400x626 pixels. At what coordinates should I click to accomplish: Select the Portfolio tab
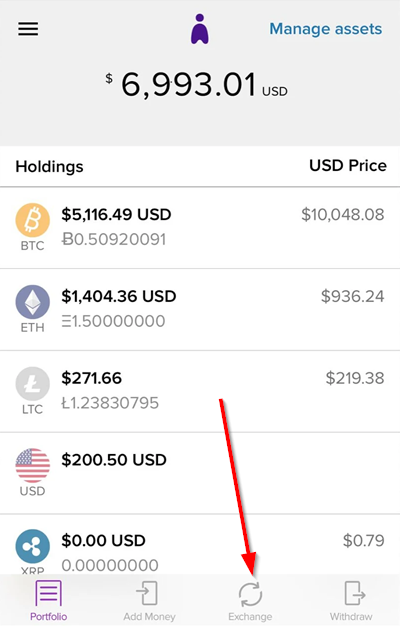click(x=49, y=601)
